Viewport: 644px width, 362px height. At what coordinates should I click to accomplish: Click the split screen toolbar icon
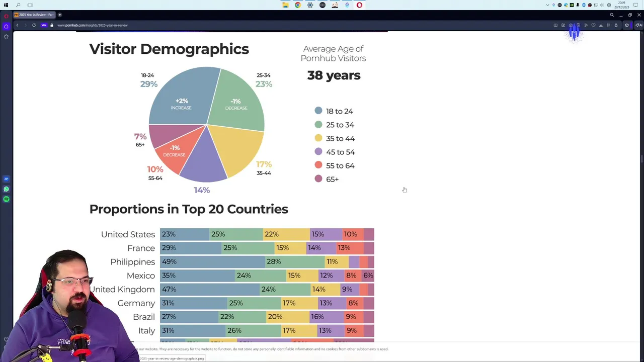[555, 25]
